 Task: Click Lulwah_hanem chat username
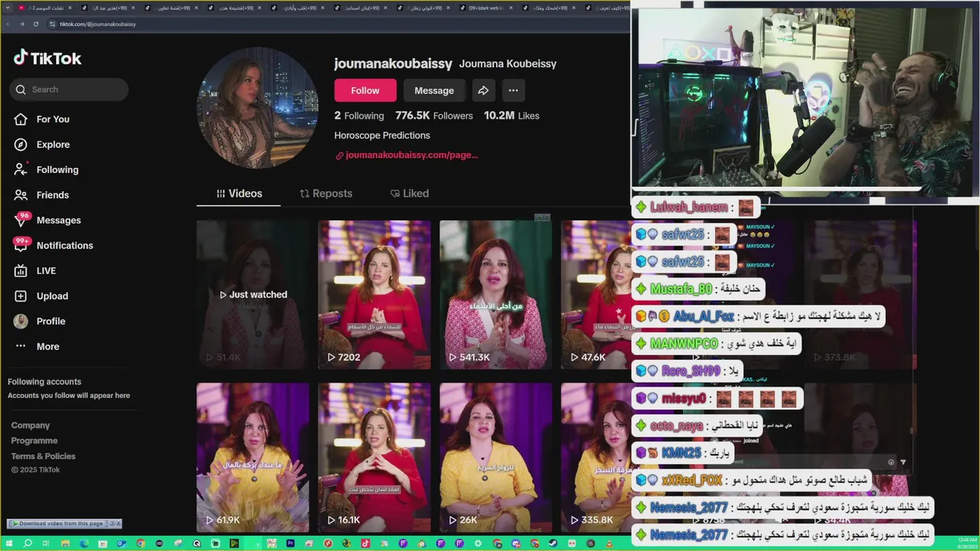tap(689, 207)
